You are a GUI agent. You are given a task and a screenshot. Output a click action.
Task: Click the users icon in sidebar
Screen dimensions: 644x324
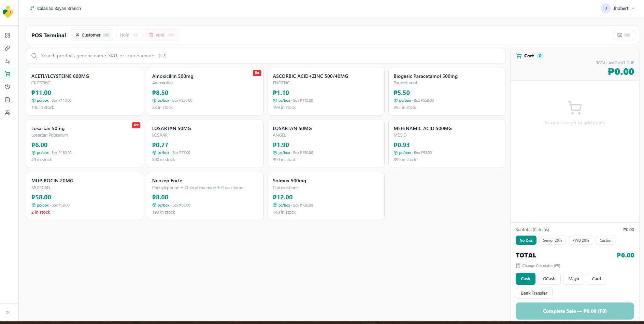tap(8, 113)
